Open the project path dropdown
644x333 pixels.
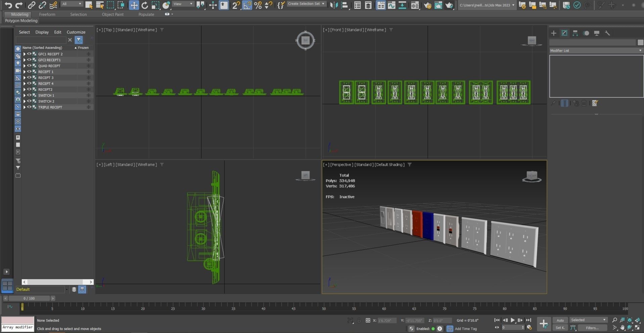point(487,5)
